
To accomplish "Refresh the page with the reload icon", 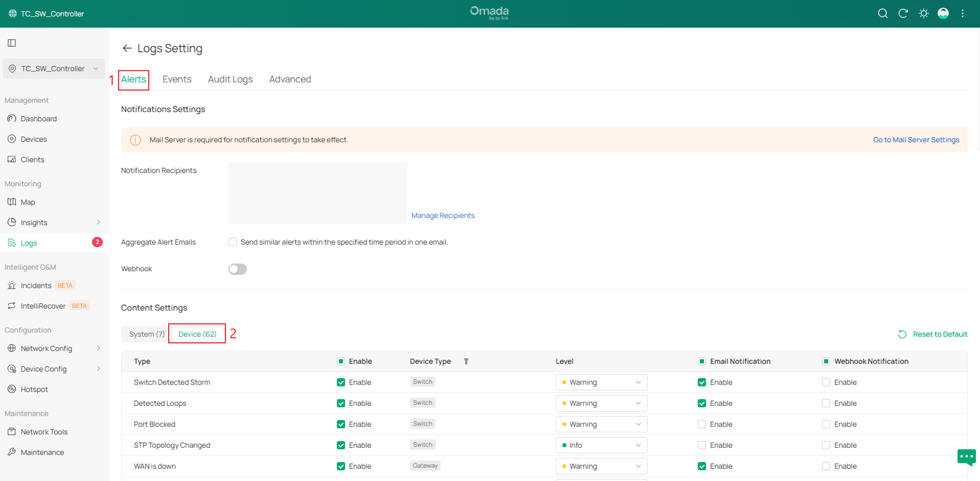I will 903,14.
